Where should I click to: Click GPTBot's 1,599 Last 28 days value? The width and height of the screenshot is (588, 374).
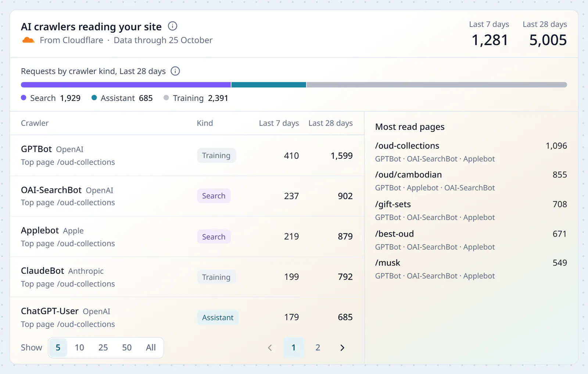[x=341, y=156]
